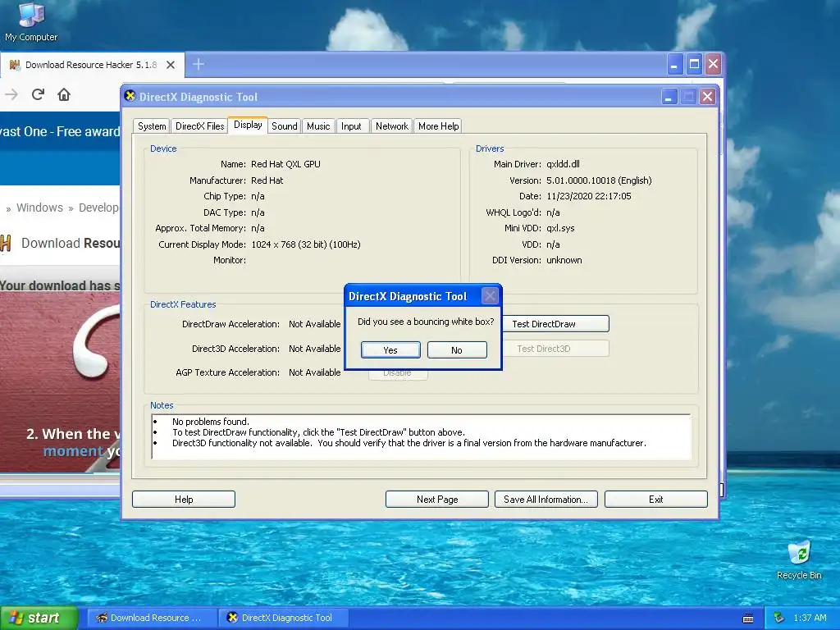Click the Start button
Image resolution: width=840 pixels, height=630 pixels.
(39, 618)
